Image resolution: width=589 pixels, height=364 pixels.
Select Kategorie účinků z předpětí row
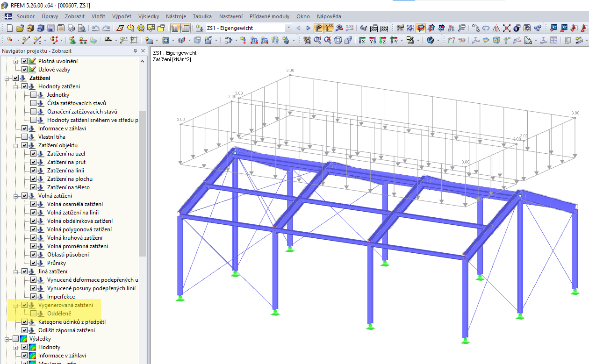(x=72, y=322)
